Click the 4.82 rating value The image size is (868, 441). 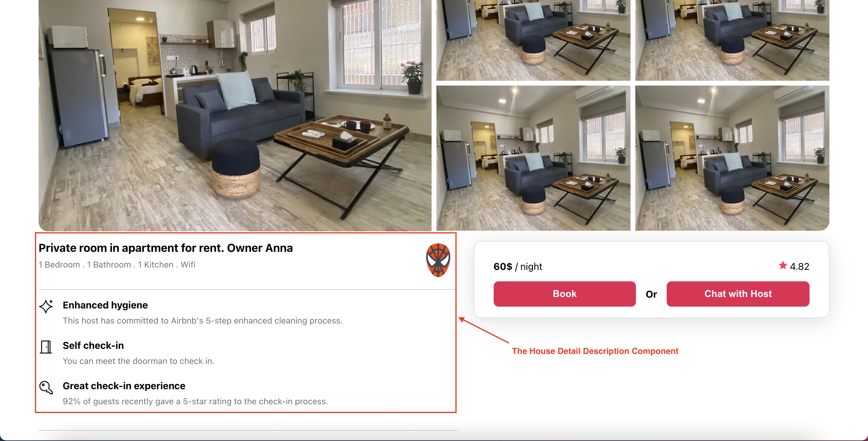(799, 267)
